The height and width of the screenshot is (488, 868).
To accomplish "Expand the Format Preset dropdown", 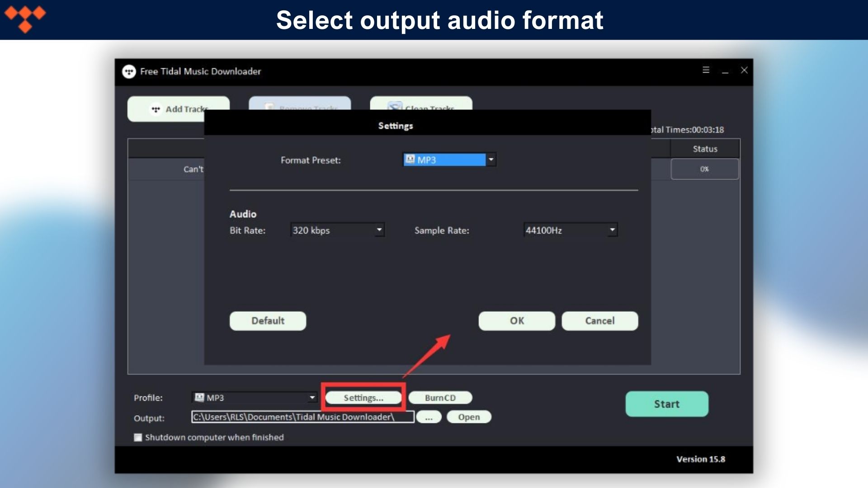I will pos(491,160).
